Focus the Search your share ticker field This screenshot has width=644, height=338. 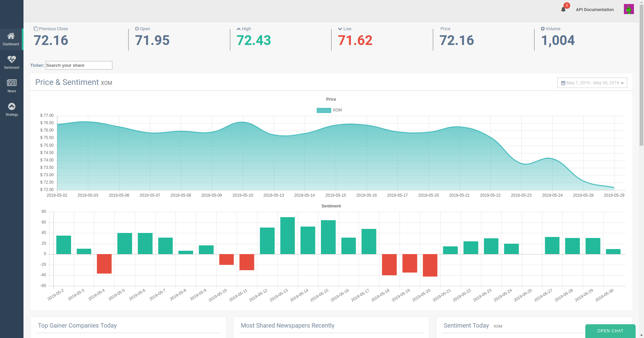coord(79,65)
